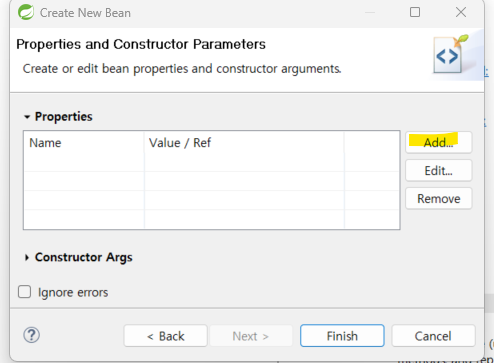Cancel the bean creation wizard
494x363 pixels.
click(x=433, y=336)
